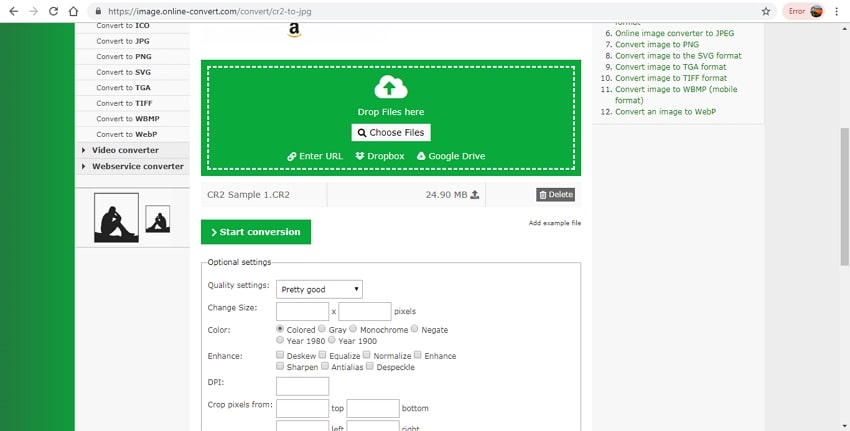This screenshot has width=850, height=431.
Task: Open the browser three-dot menu
Action: (x=838, y=11)
